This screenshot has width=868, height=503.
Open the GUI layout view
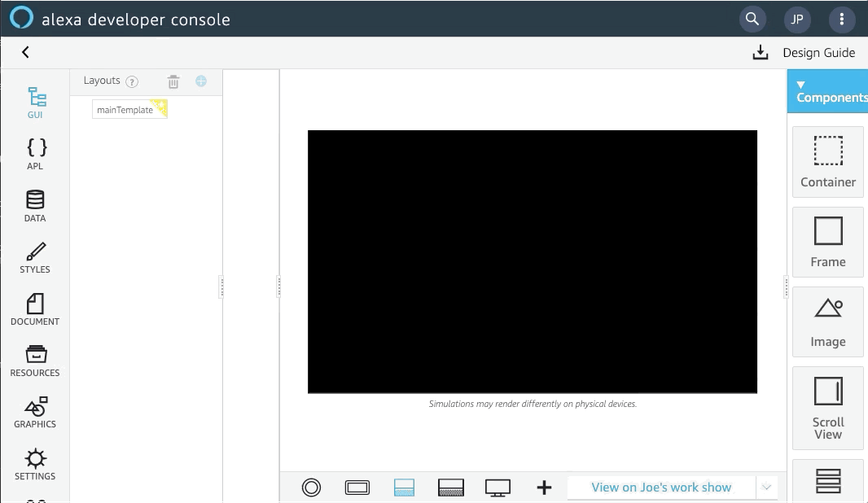tap(35, 103)
